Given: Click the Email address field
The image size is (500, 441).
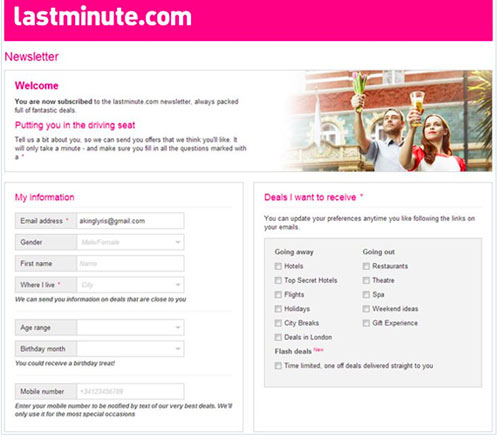Looking at the screenshot, I should tap(130, 221).
